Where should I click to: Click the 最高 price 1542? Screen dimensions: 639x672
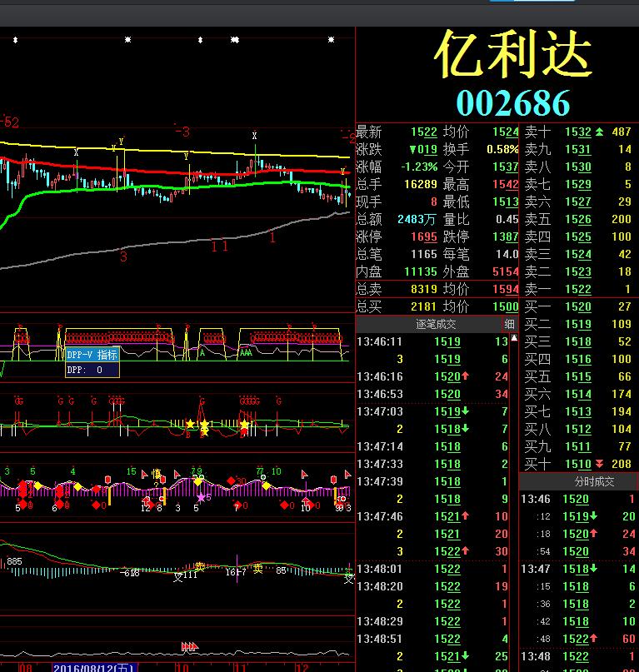[505, 184]
